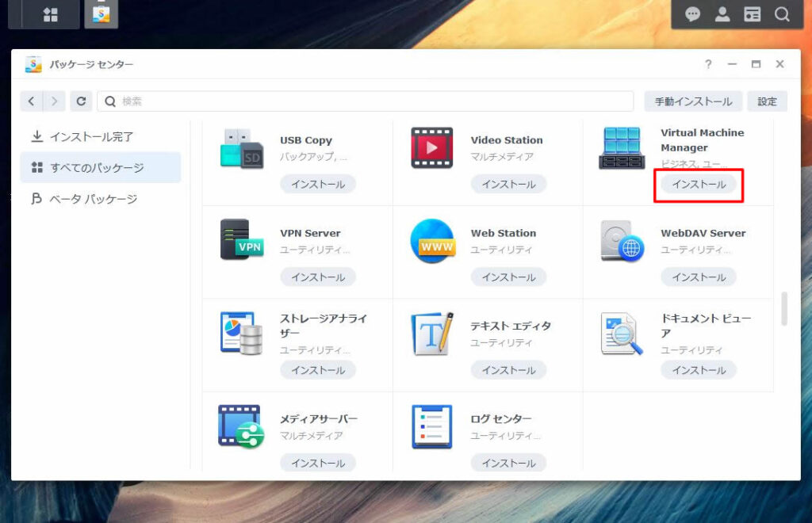Select すべてのパッケージ in the sidebar

[x=101, y=167]
